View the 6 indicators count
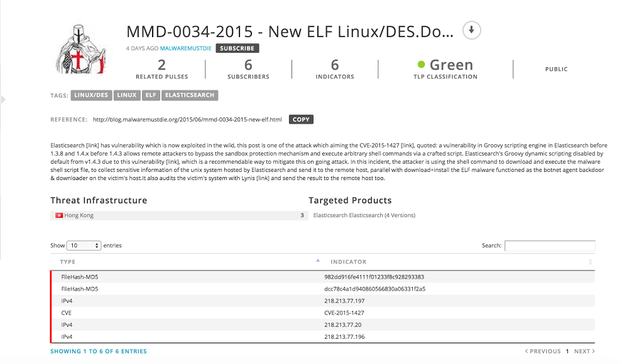Viewport: 622px width, 364px height. coord(335,69)
